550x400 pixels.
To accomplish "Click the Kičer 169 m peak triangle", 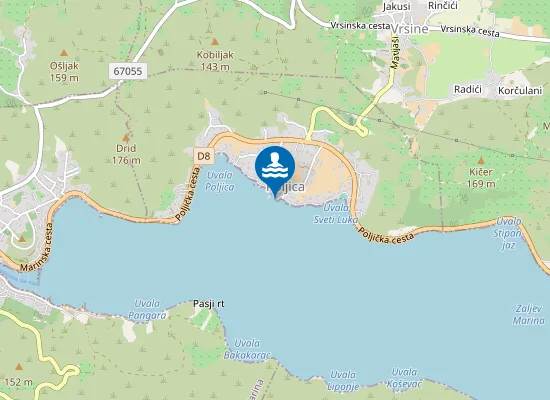I will point(481,161).
